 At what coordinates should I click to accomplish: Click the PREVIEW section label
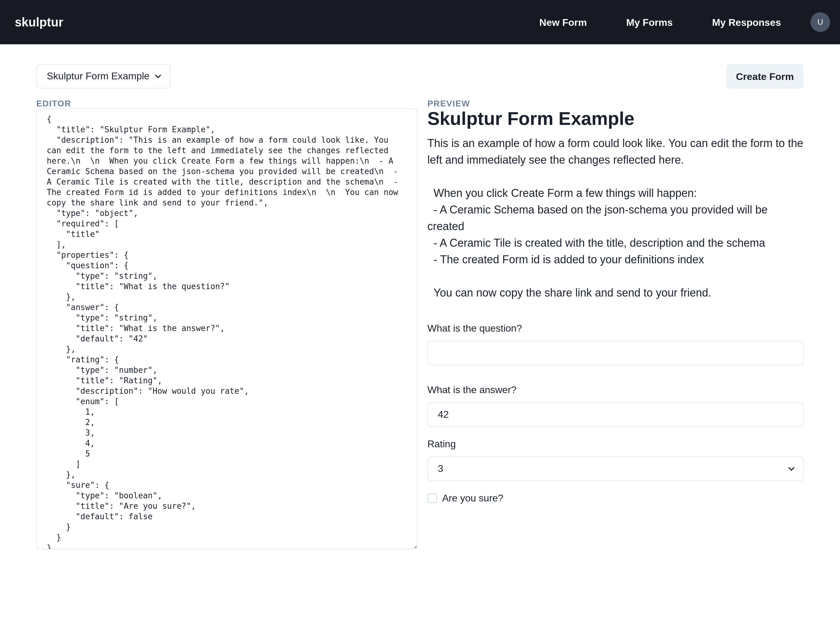pos(448,103)
